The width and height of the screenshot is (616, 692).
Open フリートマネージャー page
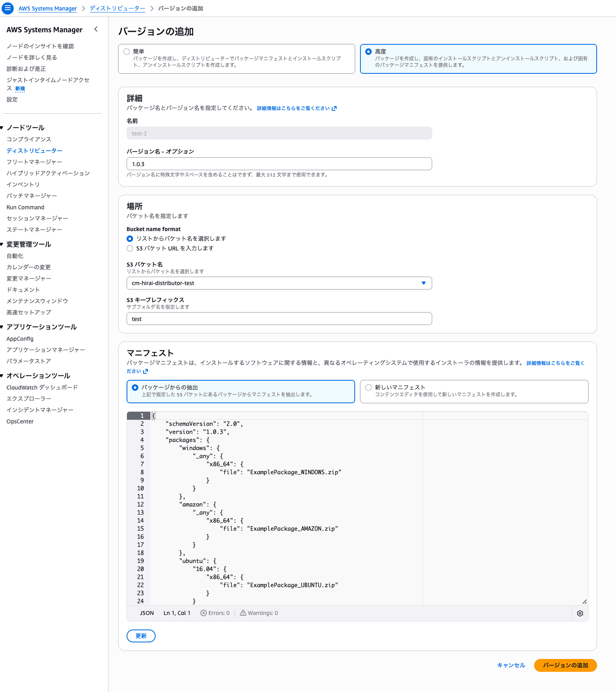pyautogui.click(x=35, y=162)
